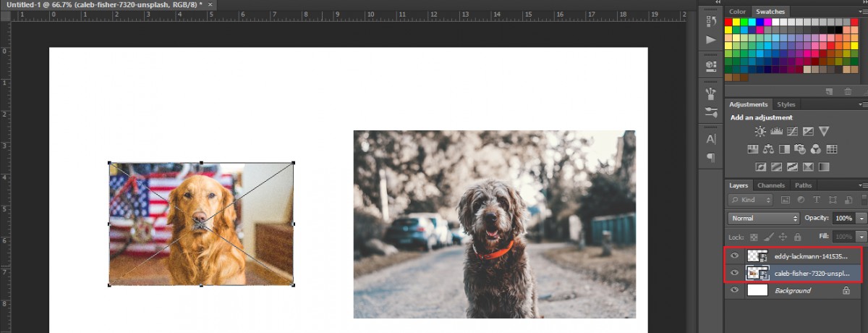Viewport: 868px width, 333px height.
Task: Add a Levels adjustment
Action: click(776, 131)
